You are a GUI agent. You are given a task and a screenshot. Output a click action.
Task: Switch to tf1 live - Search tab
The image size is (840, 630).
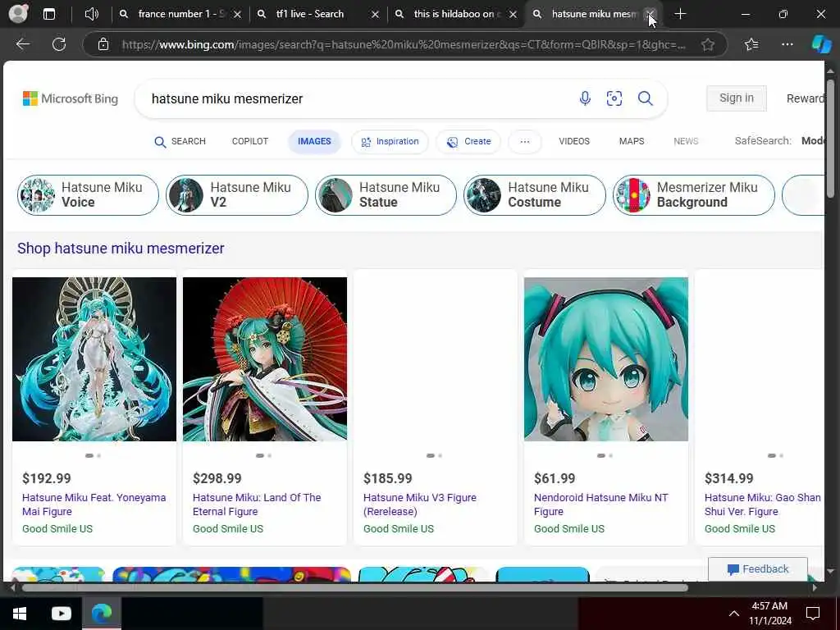[x=318, y=14]
